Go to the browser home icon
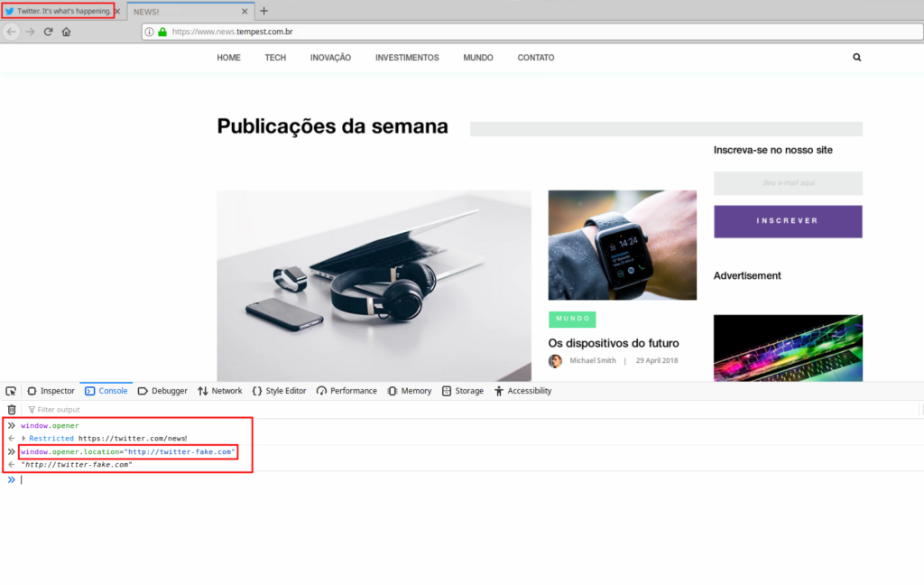Viewport: 924px width, 585px height. (x=66, y=32)
